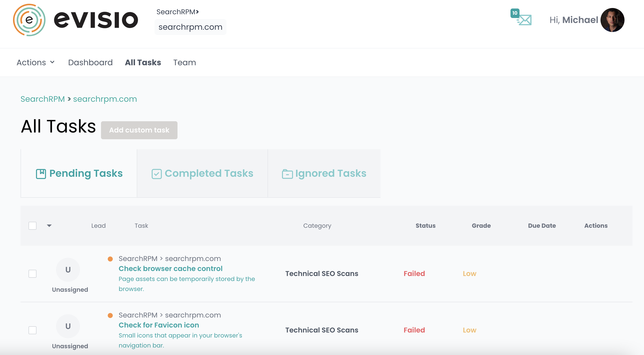Open the mail notifications envelope icon
The image size is (644, 355).
coord(525,20)
